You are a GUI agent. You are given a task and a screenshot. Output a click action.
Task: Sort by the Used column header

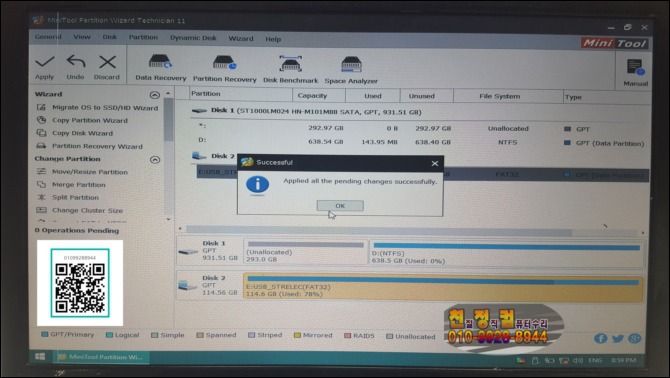[x=373, y=96]
